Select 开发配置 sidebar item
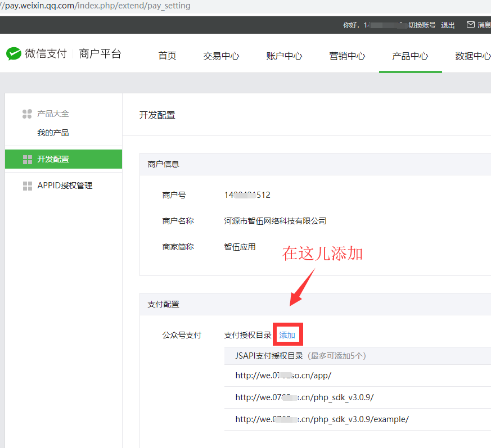 pyautogui.click(x=64, y=159)
